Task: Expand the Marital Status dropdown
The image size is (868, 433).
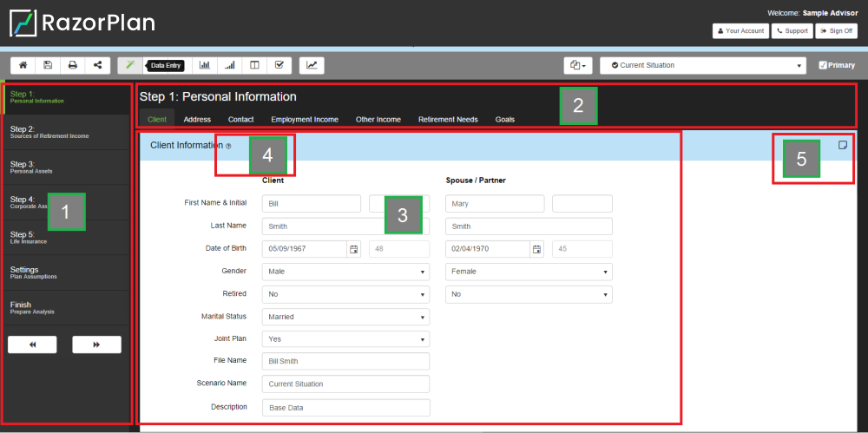Action: click(345, 317)
